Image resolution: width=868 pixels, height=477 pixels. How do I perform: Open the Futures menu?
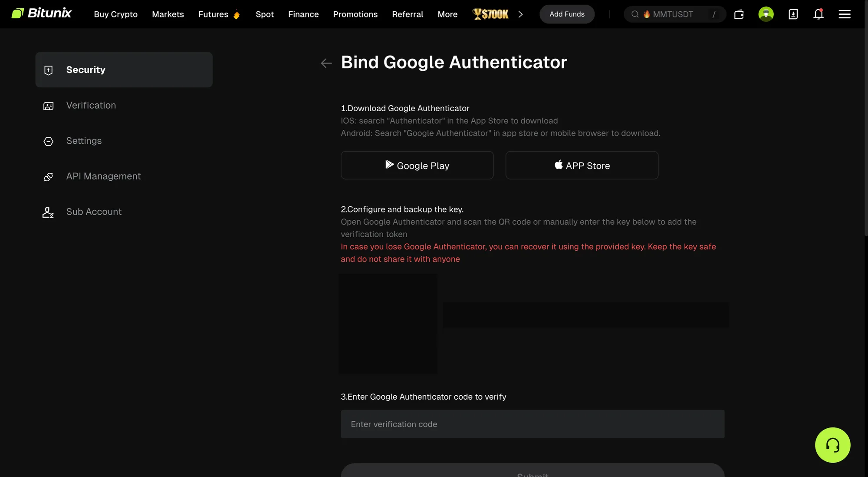pyautogui.click(x=213, y=14)
